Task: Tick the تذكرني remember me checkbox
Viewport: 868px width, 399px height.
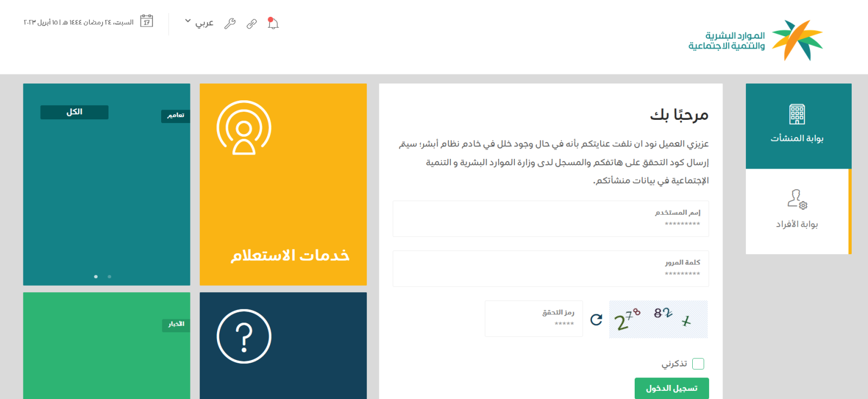Action: (698, 364)
